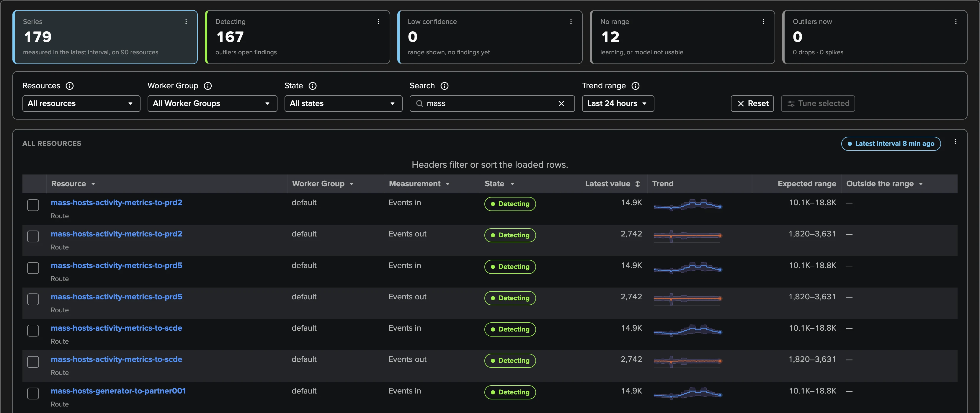Screen dimensions: 980x413
Task: Select checkbox for prd5 Events in row
Action: [33, 268]
